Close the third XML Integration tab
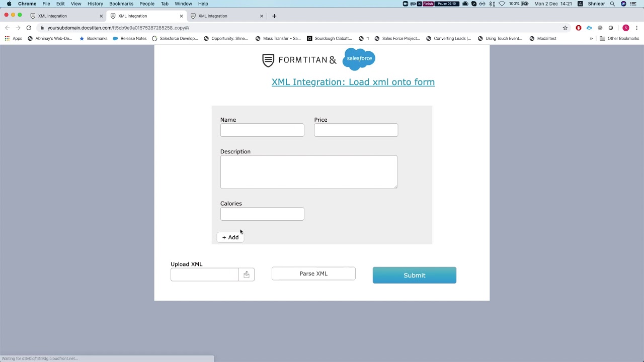This screenshot has width=644, height=362. [262, 16]
